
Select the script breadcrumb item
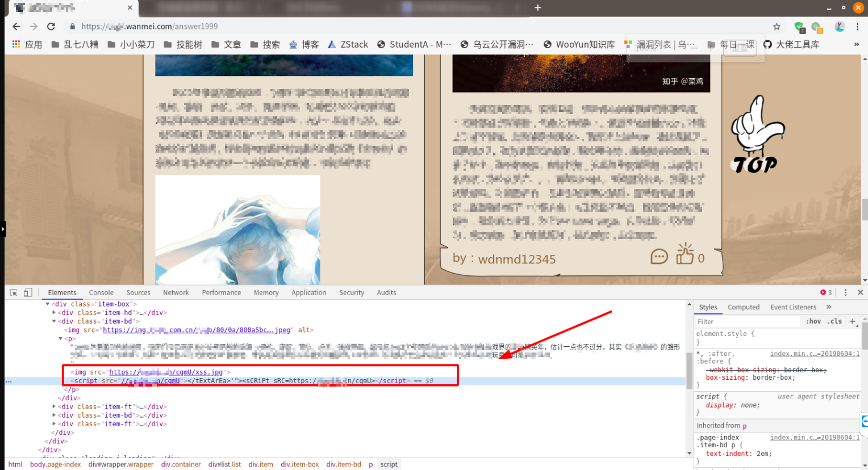pos(389,464)
